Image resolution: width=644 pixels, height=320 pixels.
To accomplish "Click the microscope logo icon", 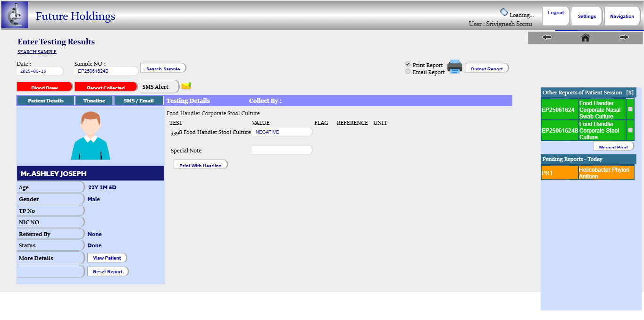I will pos(15,15).
